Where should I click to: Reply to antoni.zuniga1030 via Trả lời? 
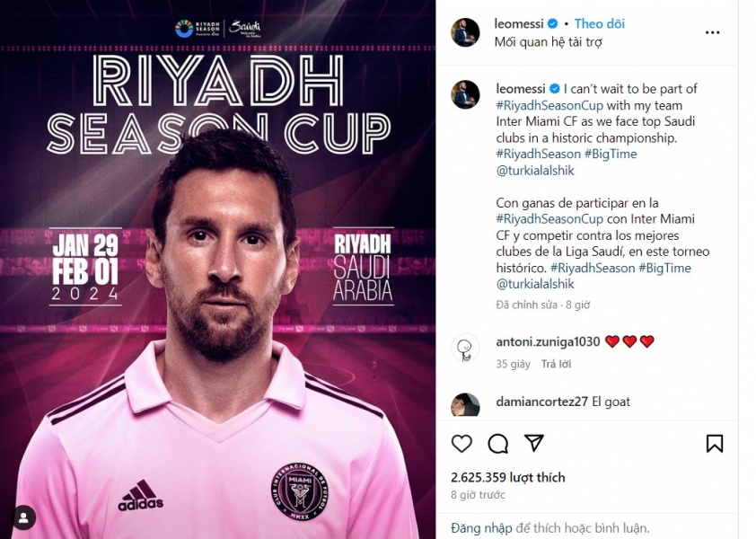(556, 364)
